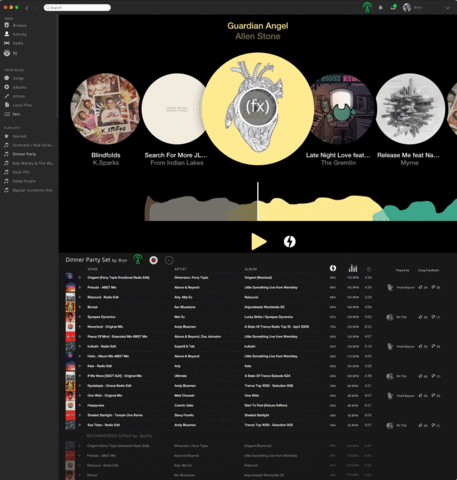Click thumbs down on Synapse Dynamics row
The width and height of the screenshot is (457, 480).
click(433, 317)
